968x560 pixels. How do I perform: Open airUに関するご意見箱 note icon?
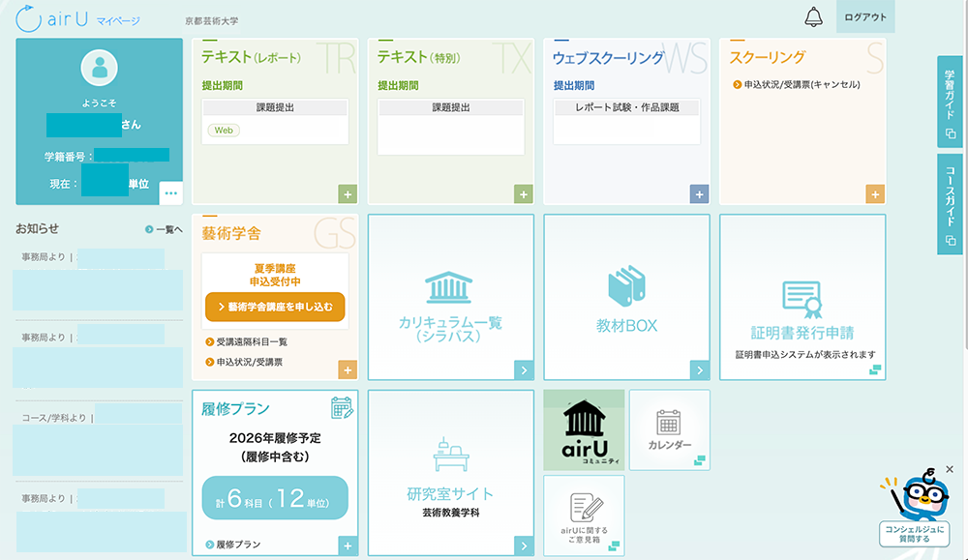tap(586, 508)
